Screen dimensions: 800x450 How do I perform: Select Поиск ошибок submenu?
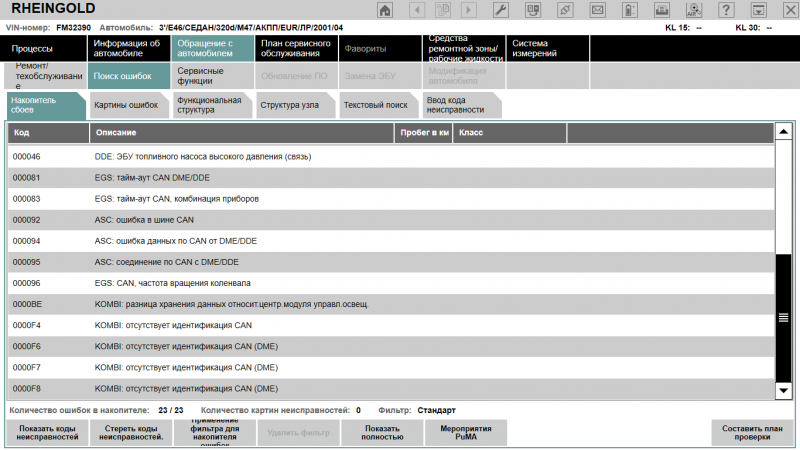pos(129,76)
